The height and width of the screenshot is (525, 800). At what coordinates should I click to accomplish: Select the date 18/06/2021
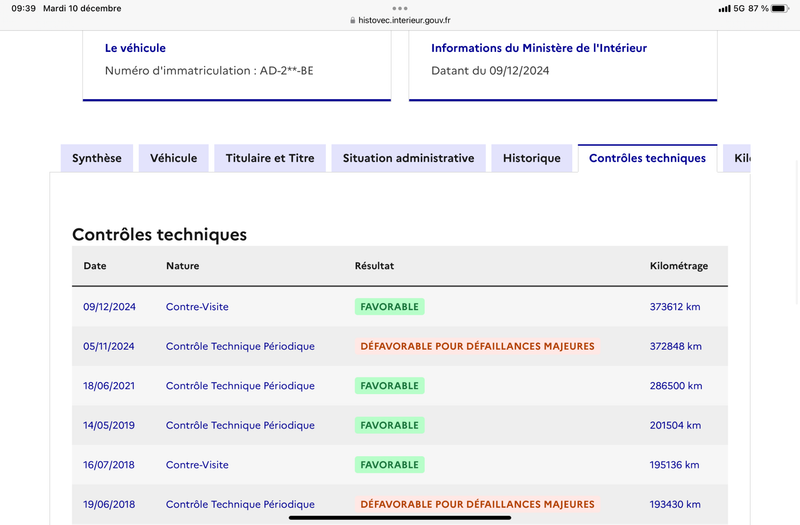click(x=109, y=386)
